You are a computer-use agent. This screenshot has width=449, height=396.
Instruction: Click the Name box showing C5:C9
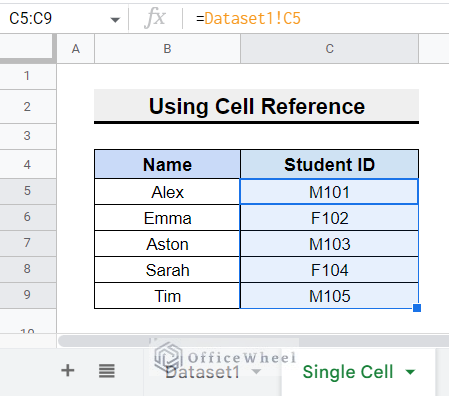click(x=31, y=18)
